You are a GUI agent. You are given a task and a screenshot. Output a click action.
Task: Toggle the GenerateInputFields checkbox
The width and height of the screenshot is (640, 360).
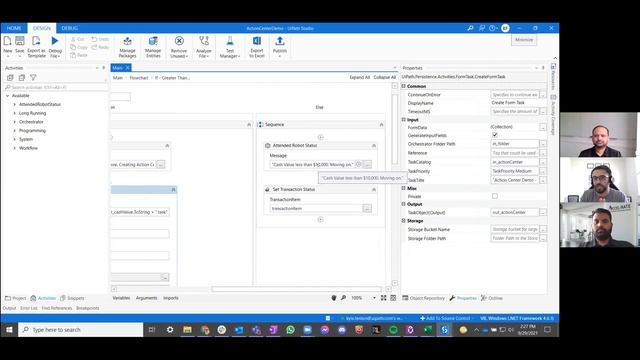click(x=495, y=135)
